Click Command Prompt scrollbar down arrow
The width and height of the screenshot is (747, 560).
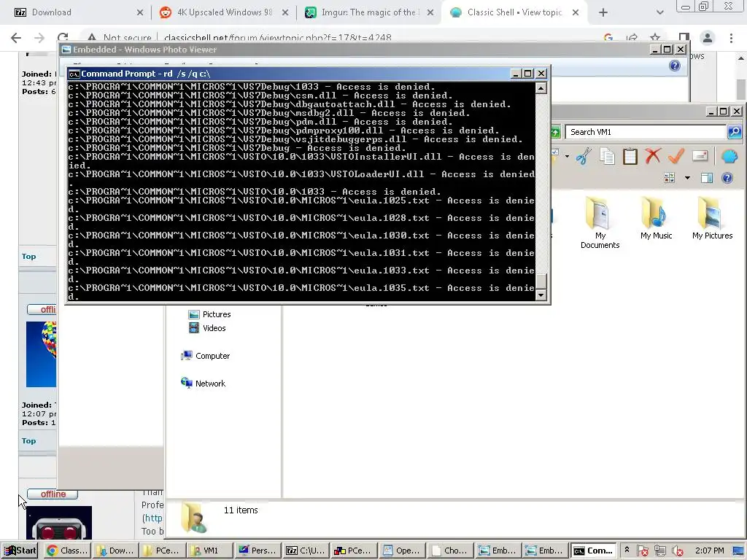[x=541, y=295]
